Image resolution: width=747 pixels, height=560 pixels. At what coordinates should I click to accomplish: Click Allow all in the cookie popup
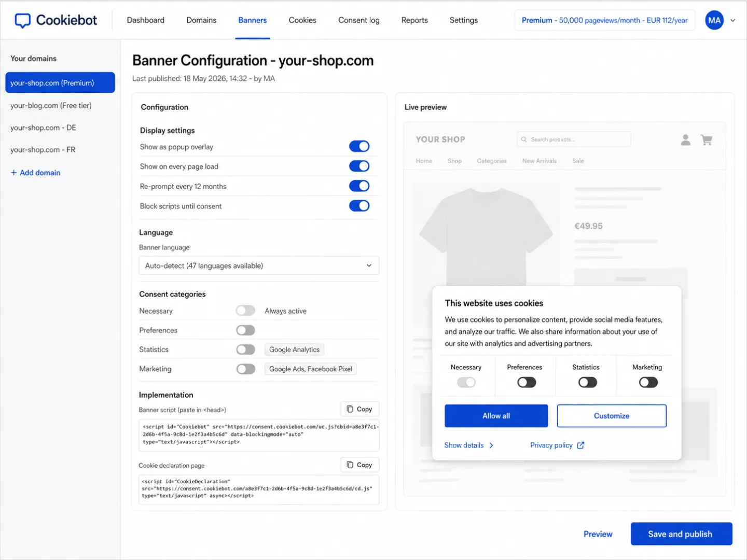(x=496, y=416)
